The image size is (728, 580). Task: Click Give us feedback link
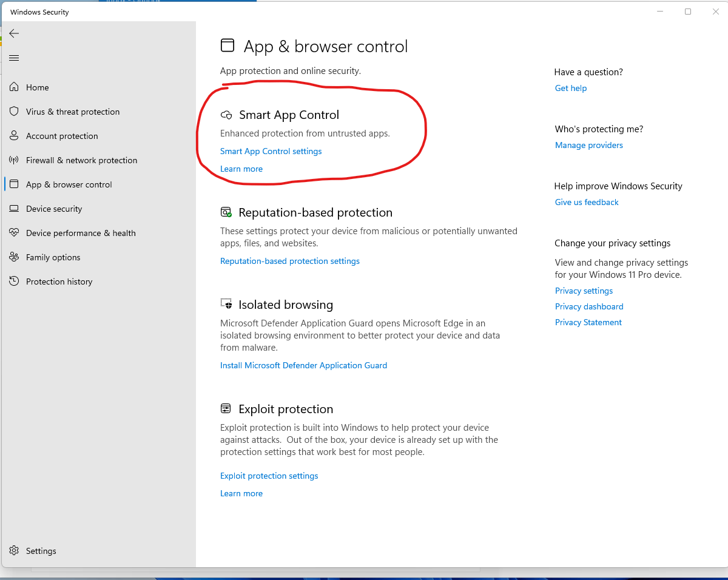pos(587,202)
